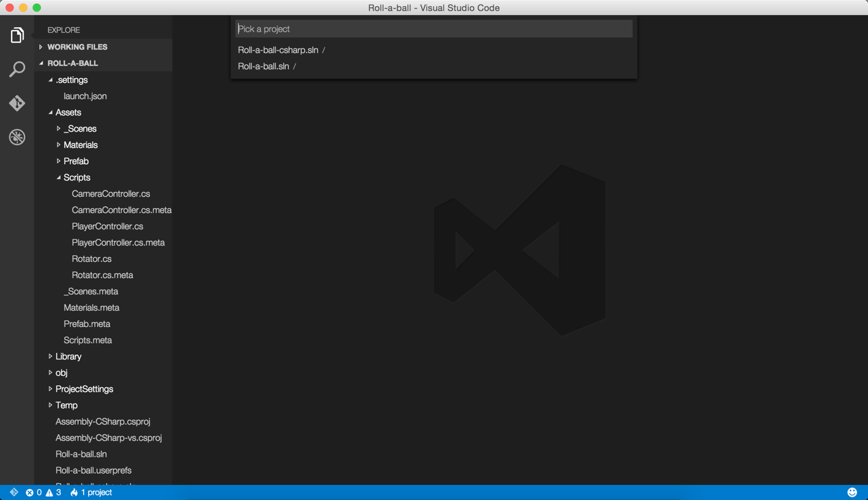The height and width of the screenshot is (500, 868).
Task: Open the Git source control icon
Action: (17, 103)
